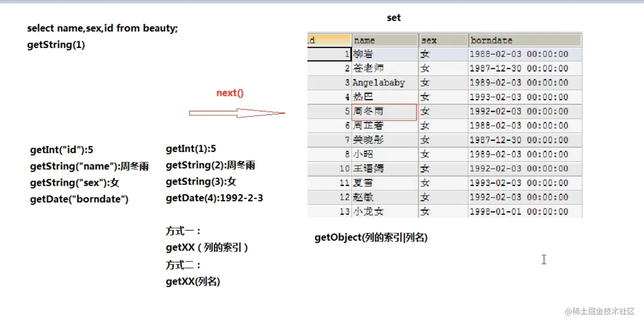
Task: Select row header number 13
Action: 329,211
